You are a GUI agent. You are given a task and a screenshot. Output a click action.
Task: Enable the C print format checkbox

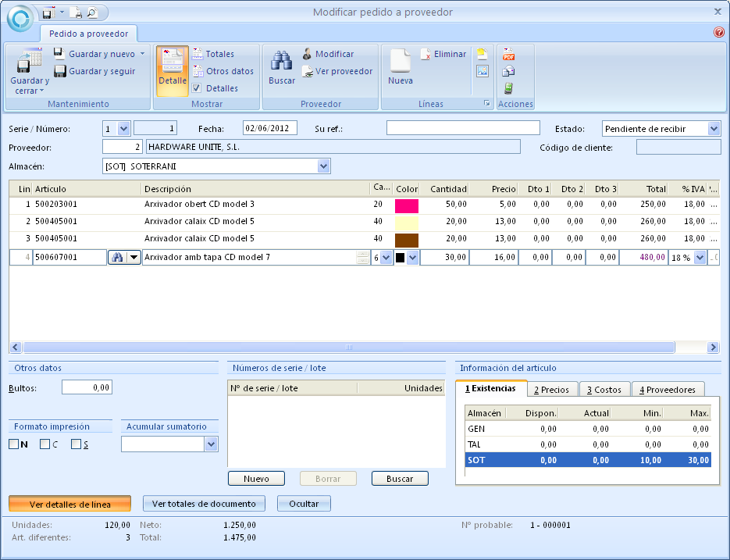click(x=45, y=444)
